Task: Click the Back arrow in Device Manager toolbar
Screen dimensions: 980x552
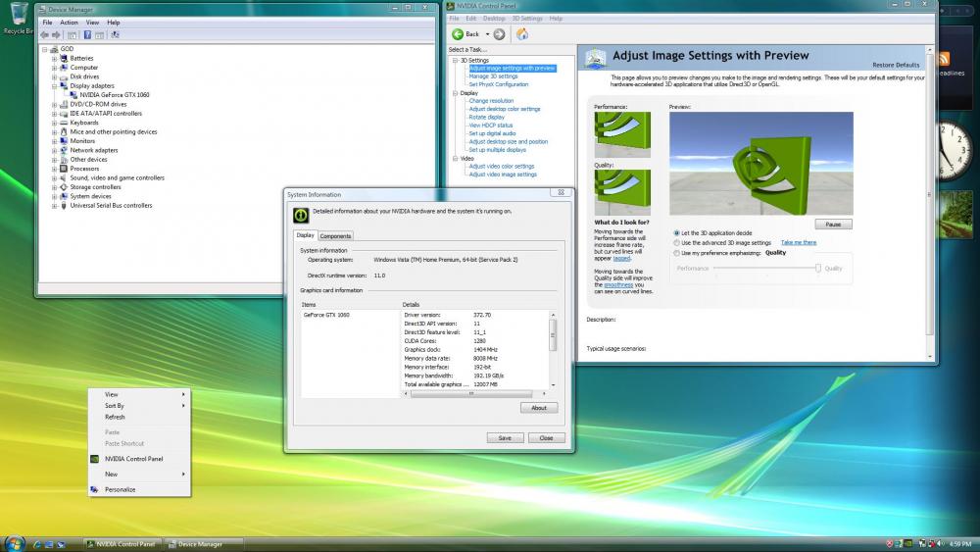Action: tap(44, 35)
